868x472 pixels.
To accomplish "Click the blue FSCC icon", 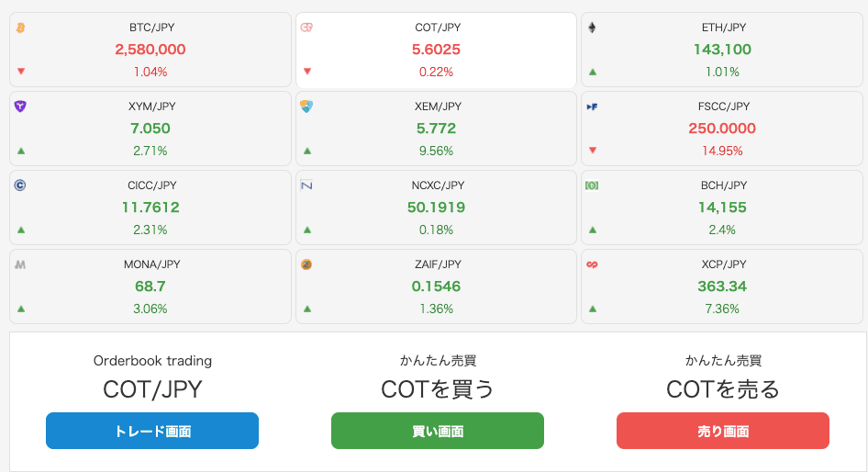I will click(x=592, y=107).
